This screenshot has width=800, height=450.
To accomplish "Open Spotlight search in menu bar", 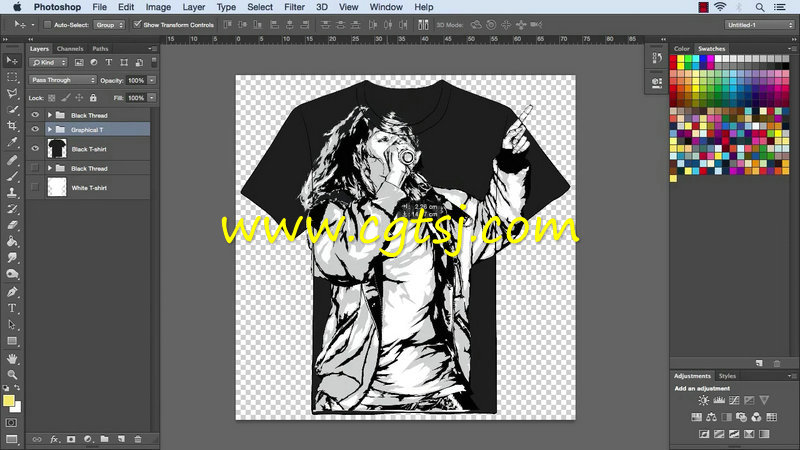I will [760, 7].
